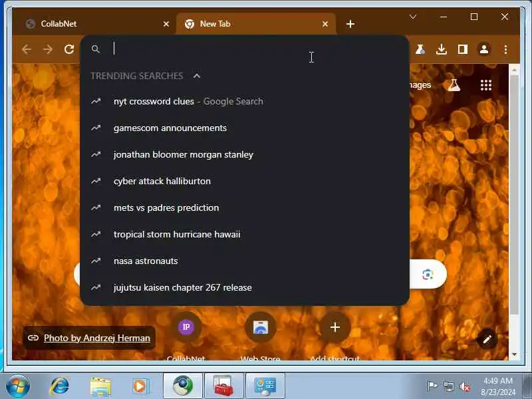Click trending arrow icon beside gamescom announcements
Screen dimensions: 532x399
(x=96, y=128)
